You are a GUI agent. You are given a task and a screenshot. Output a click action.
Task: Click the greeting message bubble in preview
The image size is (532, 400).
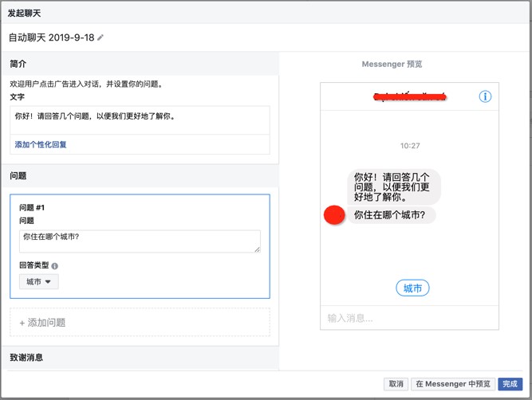394,186
